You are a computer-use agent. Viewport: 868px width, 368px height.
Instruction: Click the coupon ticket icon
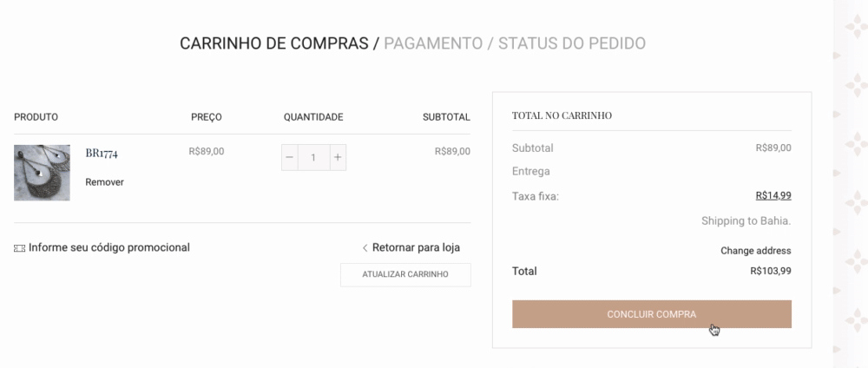pos(19,248)
